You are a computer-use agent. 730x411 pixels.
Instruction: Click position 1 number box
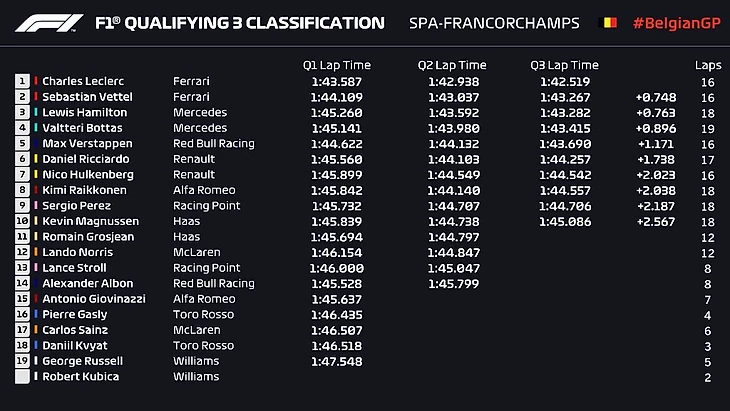tap(22, 81)
